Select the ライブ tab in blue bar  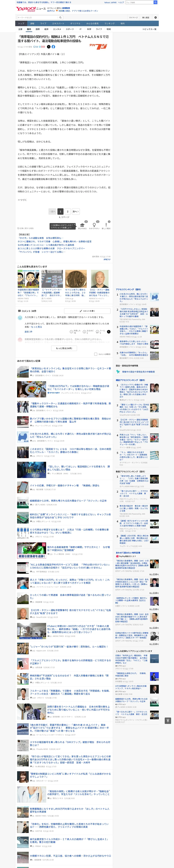pyautogui.click(x=43, y=24)
